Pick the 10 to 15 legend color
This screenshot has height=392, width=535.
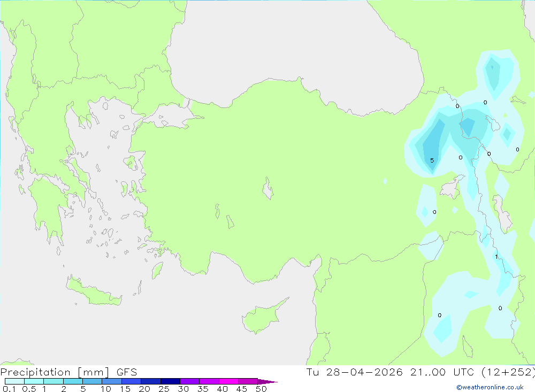(x=112, y=381)
